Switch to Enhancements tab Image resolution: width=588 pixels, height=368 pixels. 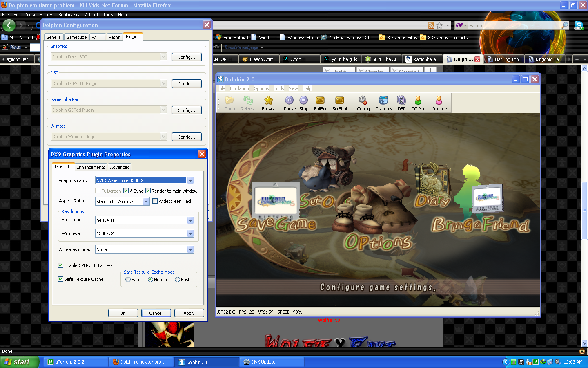pos(91,167)
